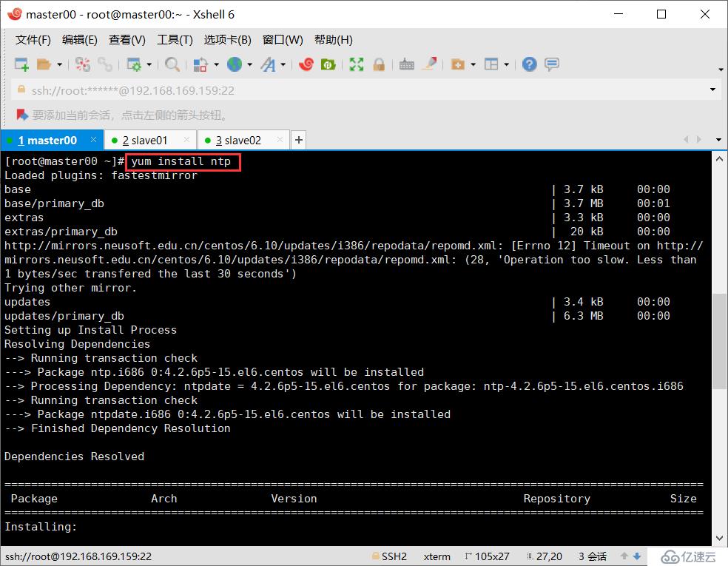Click the status bar blue down arrow
Screen dimensions: 728x566
point(637,556)
